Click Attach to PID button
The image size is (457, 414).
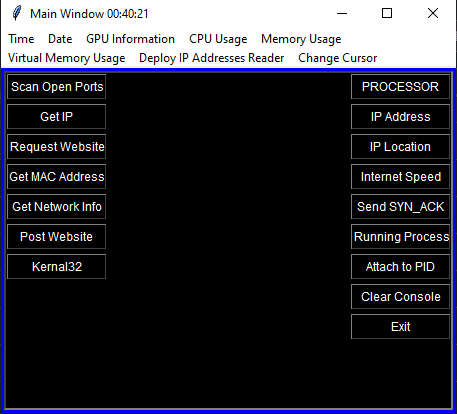coord(400,267)
